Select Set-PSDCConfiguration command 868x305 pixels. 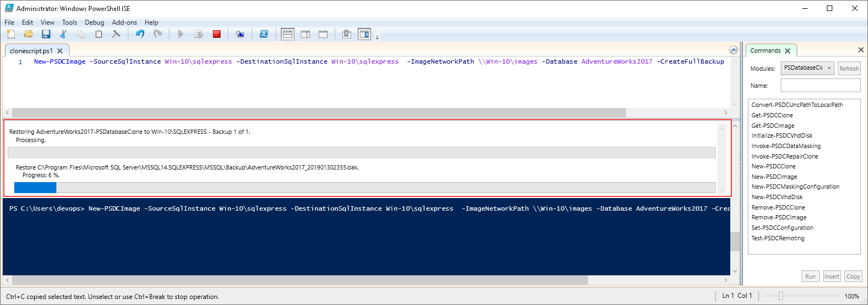782,228
